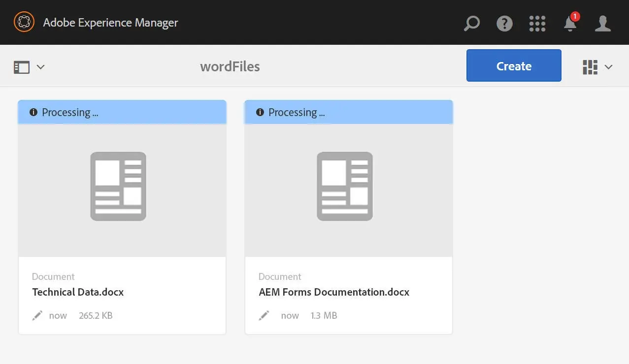This screenshot has width=629, height=364.
Task: Open the Help menu
Action: pyautogui.click(x=504, y=23)
